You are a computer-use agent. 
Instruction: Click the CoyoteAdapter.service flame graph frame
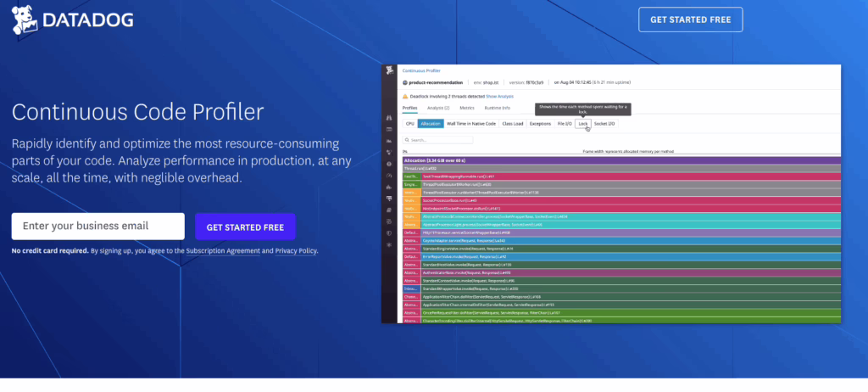coord(631,241)
